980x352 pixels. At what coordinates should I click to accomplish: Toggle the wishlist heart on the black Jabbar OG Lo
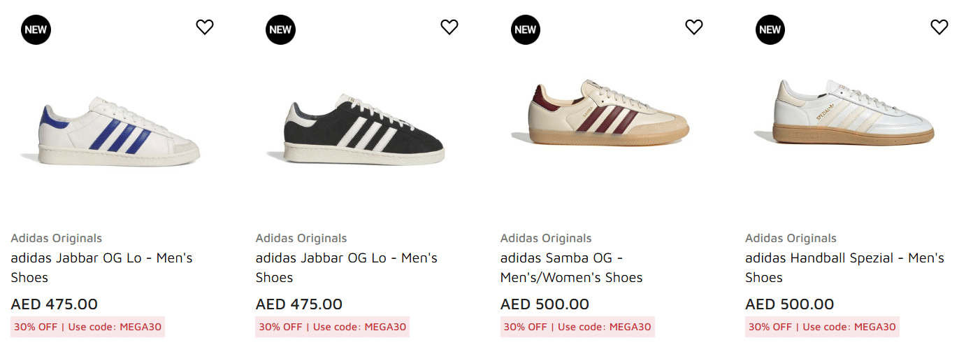[x=449, y=27]
